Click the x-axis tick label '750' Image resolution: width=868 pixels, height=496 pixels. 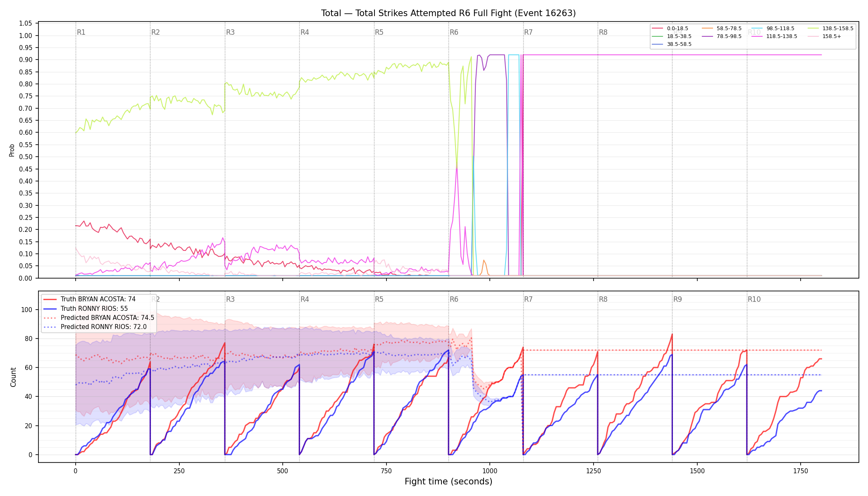pos(386,471)
